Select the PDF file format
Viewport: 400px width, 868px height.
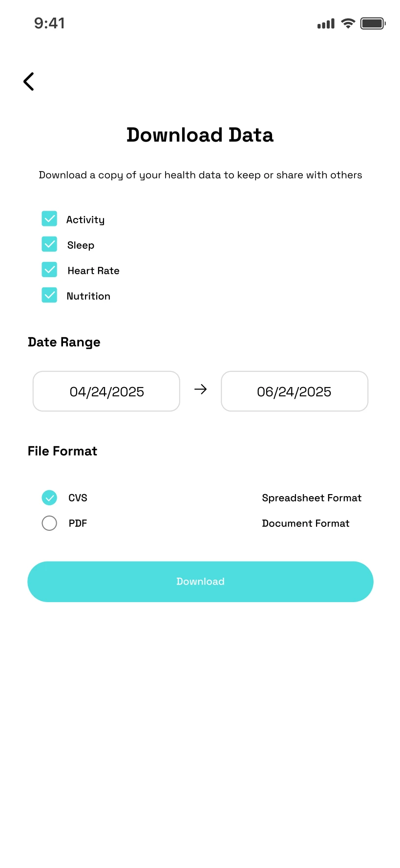pyautogui.click(x=49, y=523)
